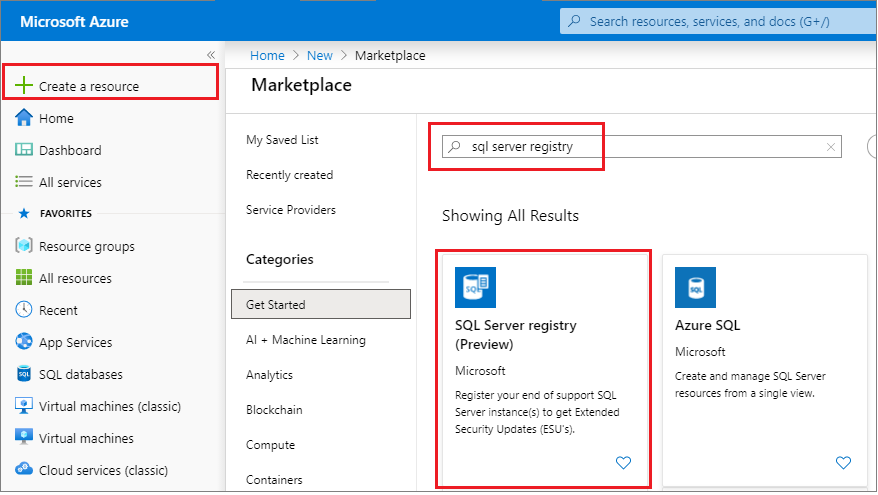This screenshot has width=878, height=495.
Task: Click the Home house icon in sidebar
Action: click(x=24, y=118)
